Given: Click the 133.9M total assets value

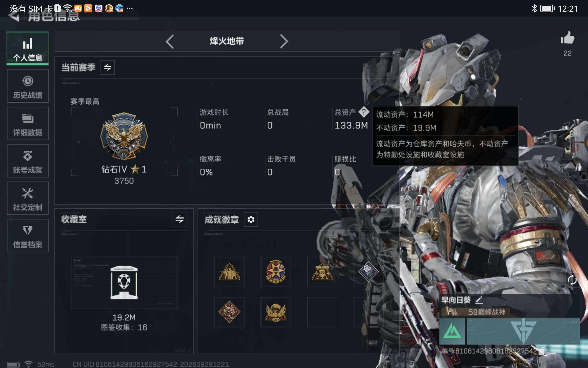Looking at the screenshot, I should pos(351,125).
